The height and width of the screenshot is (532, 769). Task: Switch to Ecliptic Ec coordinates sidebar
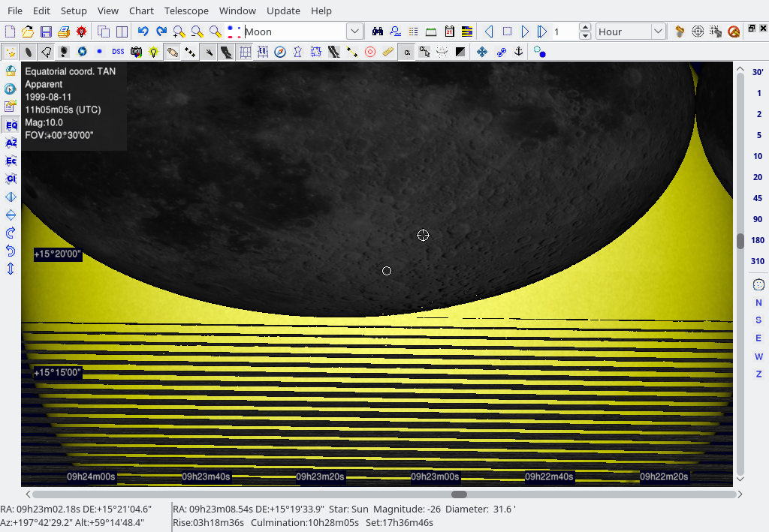pos(11,161)
